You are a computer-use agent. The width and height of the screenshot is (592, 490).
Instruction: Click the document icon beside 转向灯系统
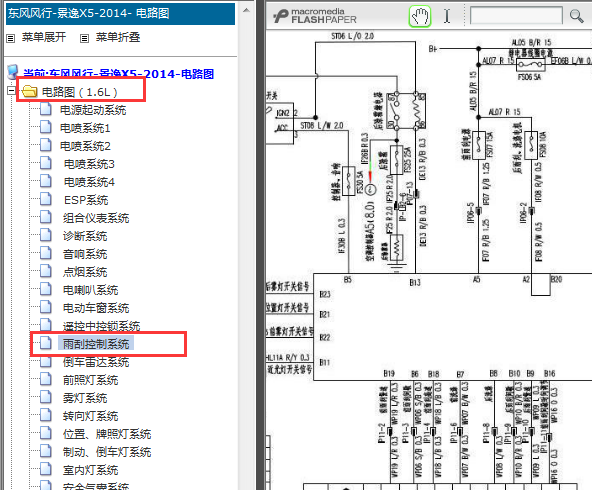click(46, 415)
